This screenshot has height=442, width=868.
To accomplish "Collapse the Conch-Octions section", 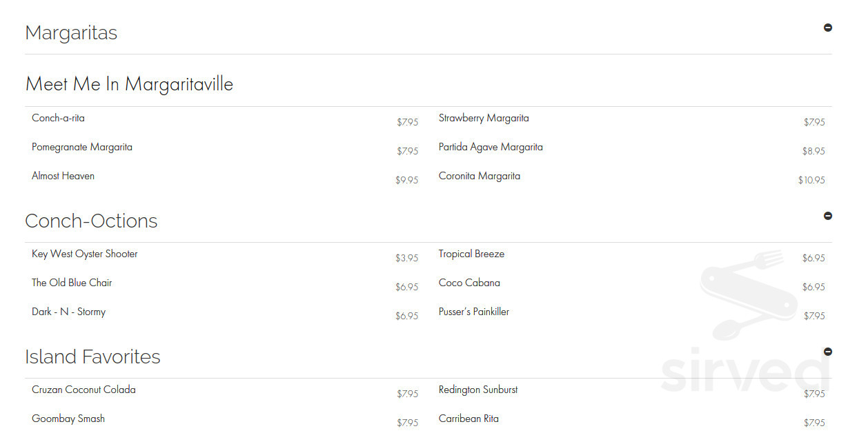I will click(828, 216).
